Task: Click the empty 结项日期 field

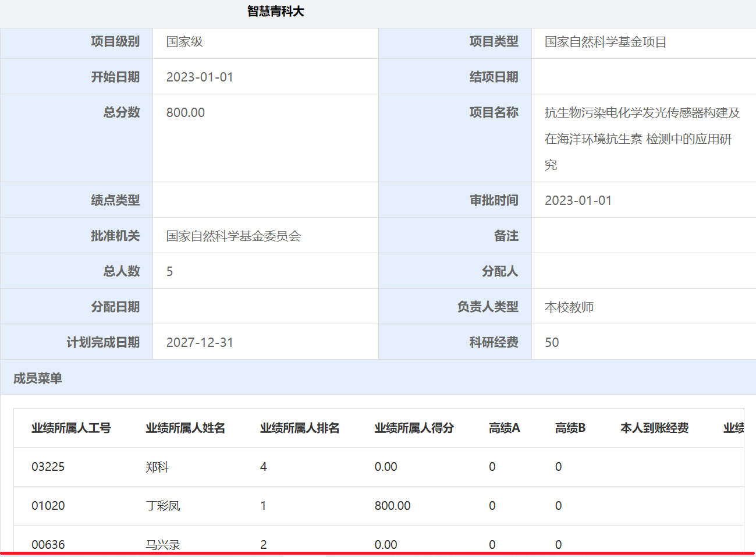Action: tap(643, 77)
